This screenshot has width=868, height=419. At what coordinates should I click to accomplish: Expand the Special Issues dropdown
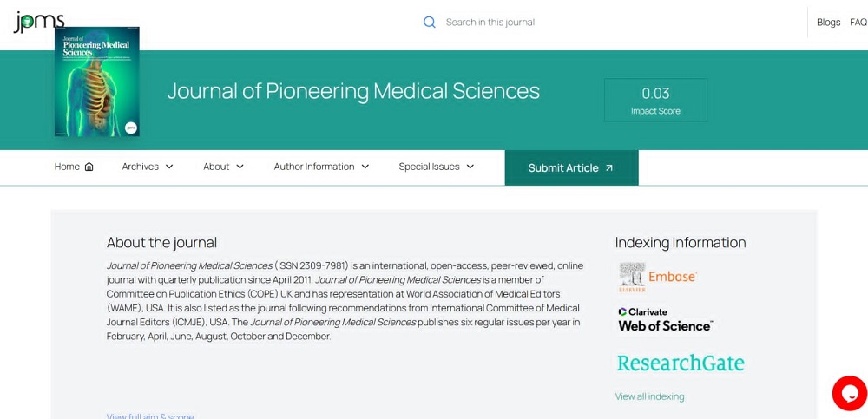tap(437, 167)
